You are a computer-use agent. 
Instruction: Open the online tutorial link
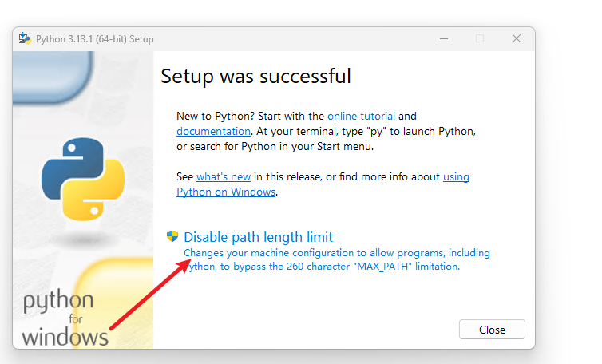(361, 116)
